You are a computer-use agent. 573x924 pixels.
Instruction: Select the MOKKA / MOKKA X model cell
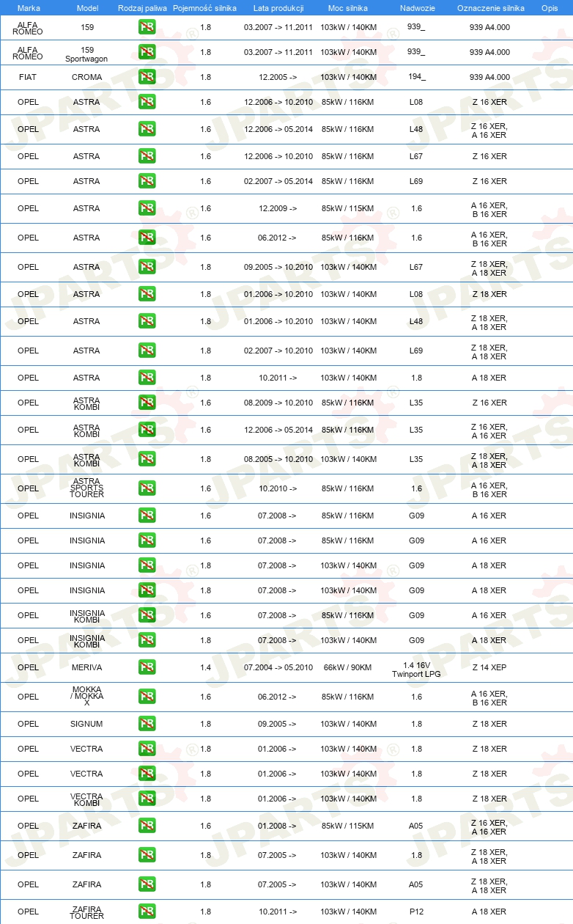pos(87,696)
